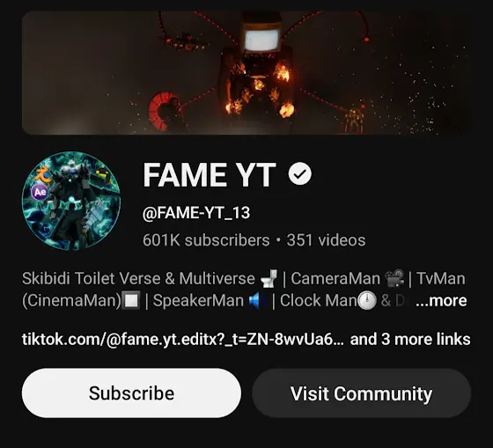Click the toilet emoji in channel description
493x448 pixels.
click(x=269, y=278)
